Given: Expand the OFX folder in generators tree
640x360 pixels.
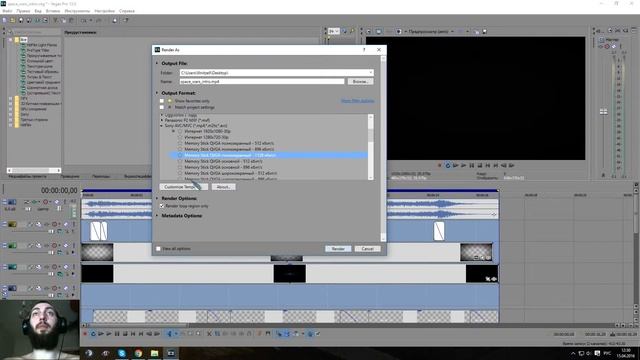Looking at the screenshot, I should 11,98.
